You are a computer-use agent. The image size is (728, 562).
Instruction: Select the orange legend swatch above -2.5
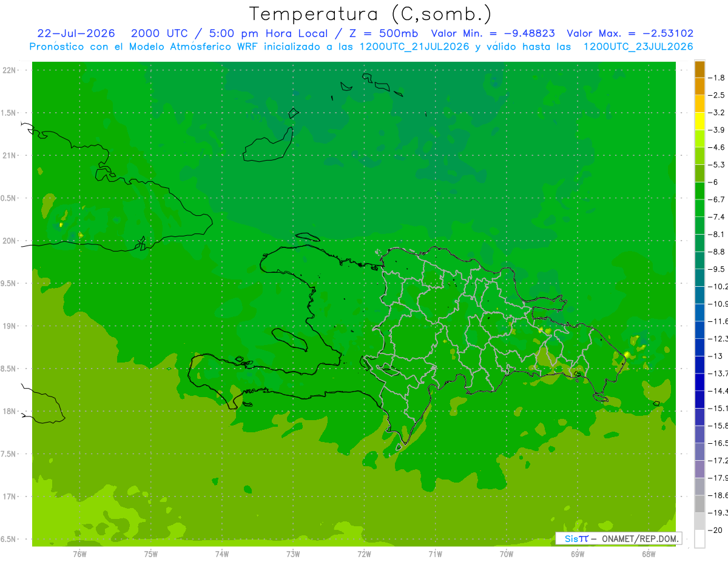tap(699, 87)
